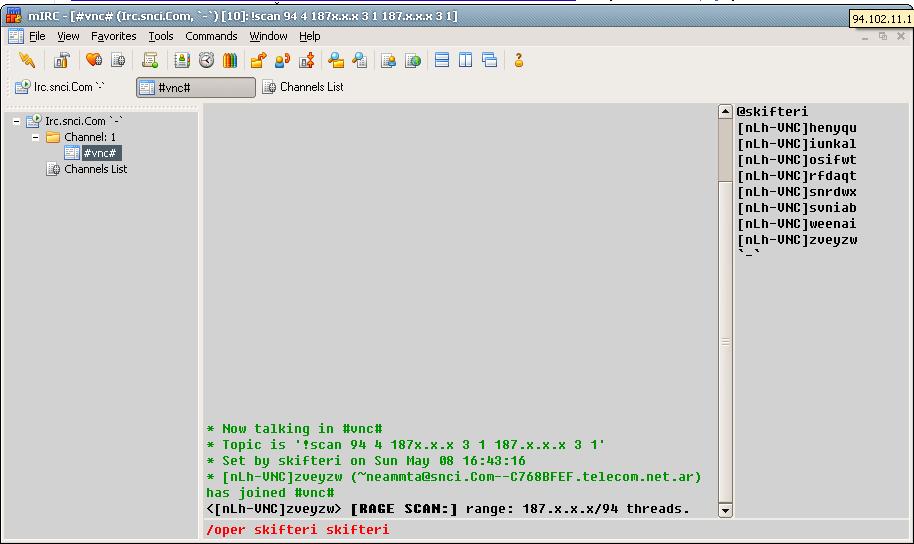Select [nLh-VNC]iunkal in nickname list

tap(797, 143)
